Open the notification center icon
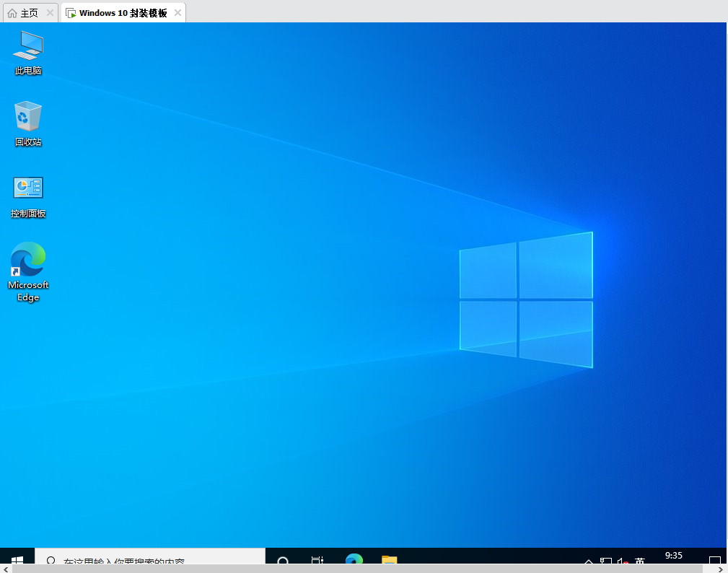Image resolution: width=728 pixels, height=573 pixels. [x=715, y=559]
